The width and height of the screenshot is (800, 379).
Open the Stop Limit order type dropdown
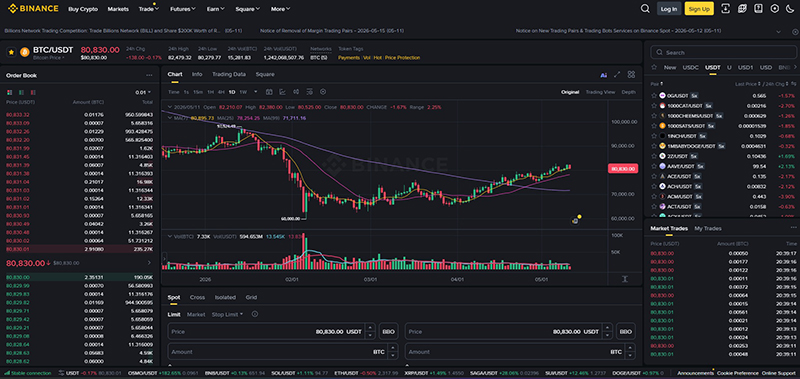click(x=227, y=315)
